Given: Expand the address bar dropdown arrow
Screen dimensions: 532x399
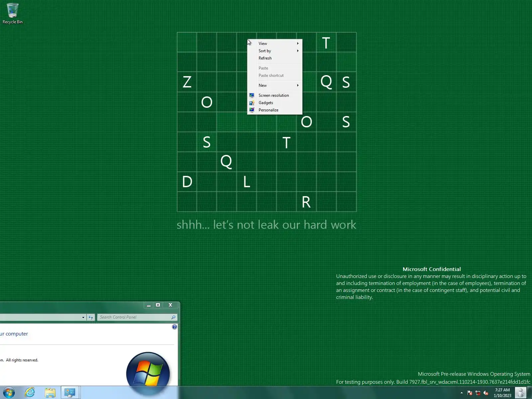Looking at the screenshot, I should pos(83,317).
